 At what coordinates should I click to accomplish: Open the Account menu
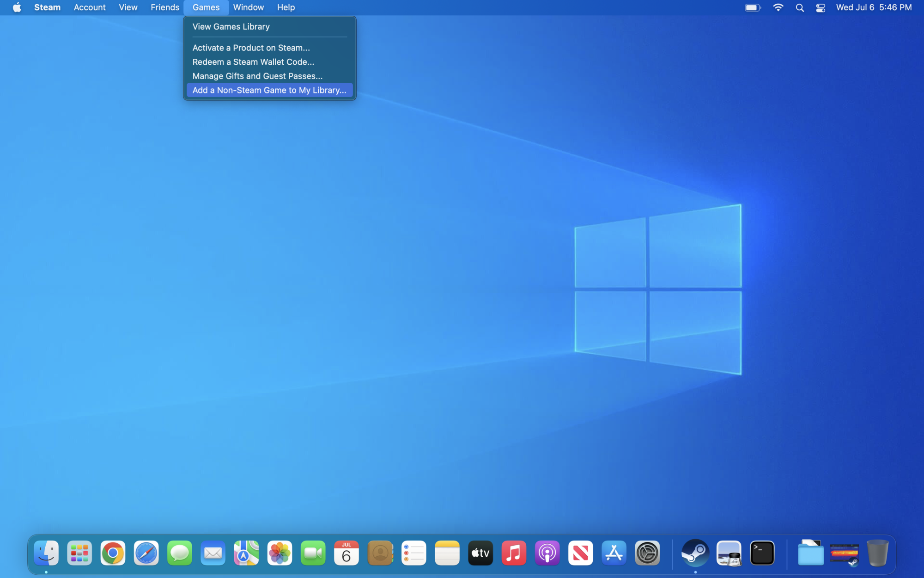coord(90,7)
